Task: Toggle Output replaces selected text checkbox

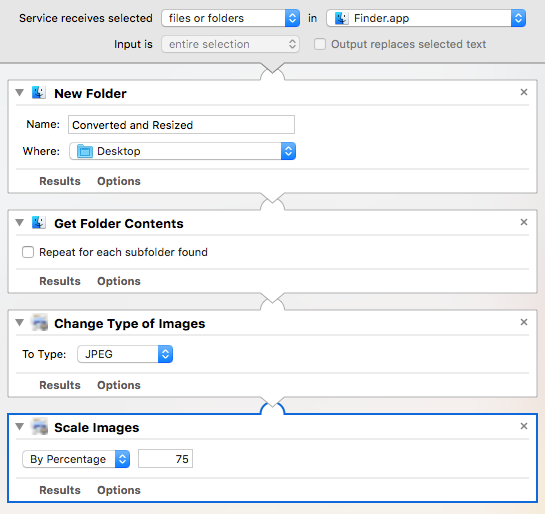Action: 320,44
